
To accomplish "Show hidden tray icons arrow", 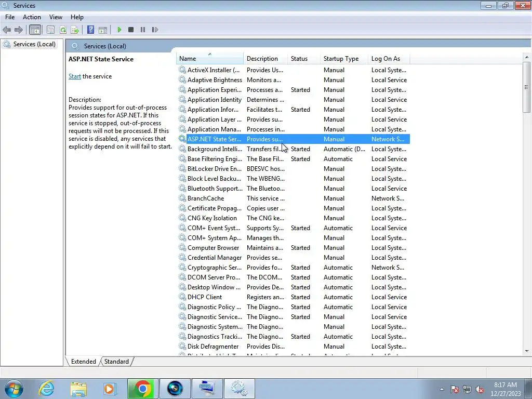I will pyautogui.click(x=442, y=389).
